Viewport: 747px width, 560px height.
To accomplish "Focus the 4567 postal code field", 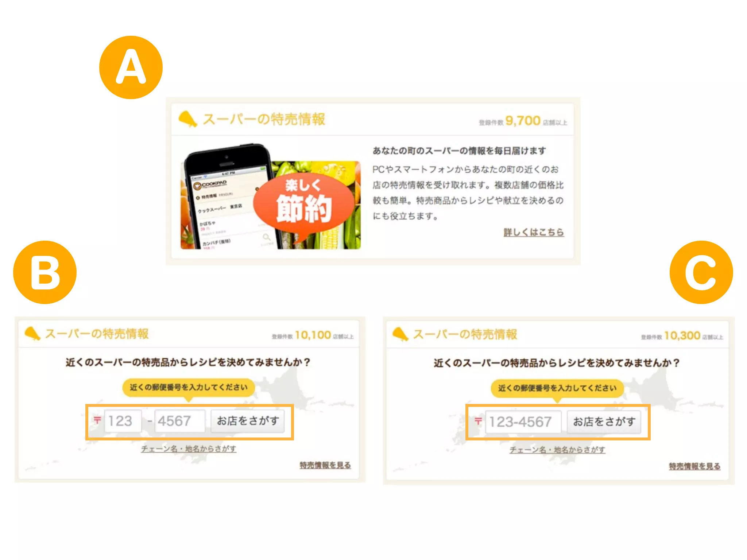I will [180, 421].
